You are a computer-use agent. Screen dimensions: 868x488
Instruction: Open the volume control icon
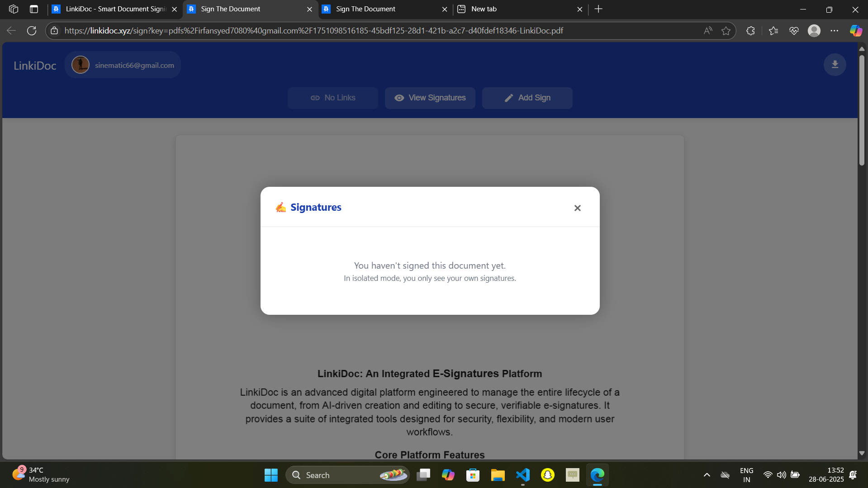(x=781, y=475)
